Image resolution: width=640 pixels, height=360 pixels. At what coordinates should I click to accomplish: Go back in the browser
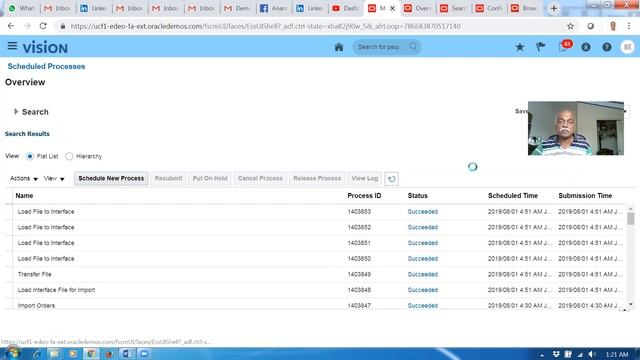tap(11, 26)
